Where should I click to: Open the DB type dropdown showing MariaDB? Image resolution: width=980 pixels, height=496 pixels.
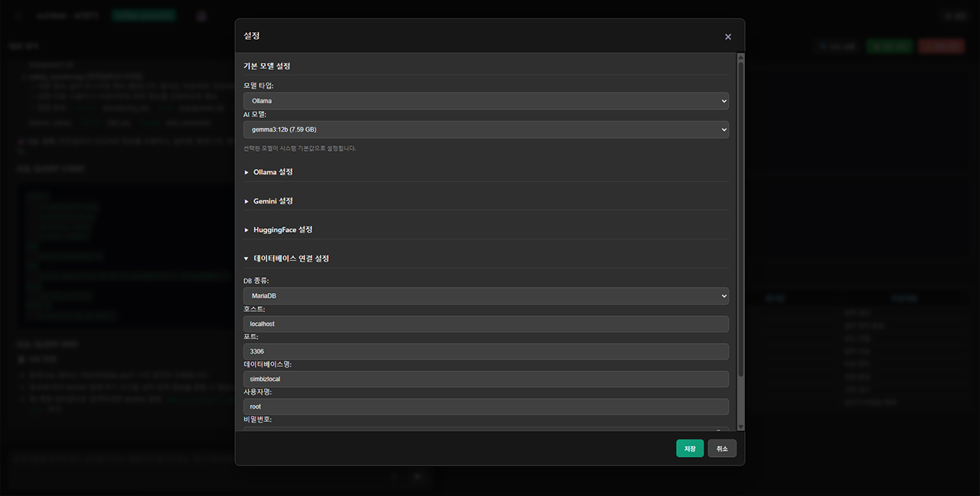pos(485,295)
